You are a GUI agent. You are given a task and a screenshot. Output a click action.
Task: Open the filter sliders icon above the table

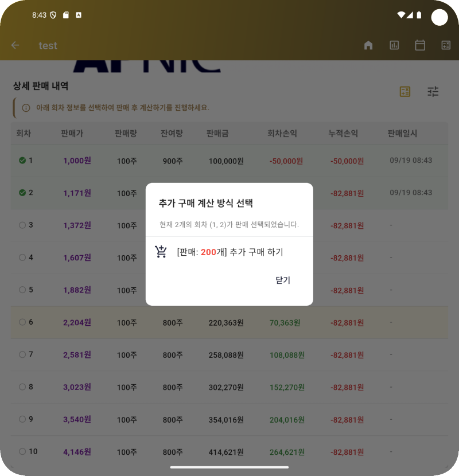pyautogui.click(x=433, y=91)
